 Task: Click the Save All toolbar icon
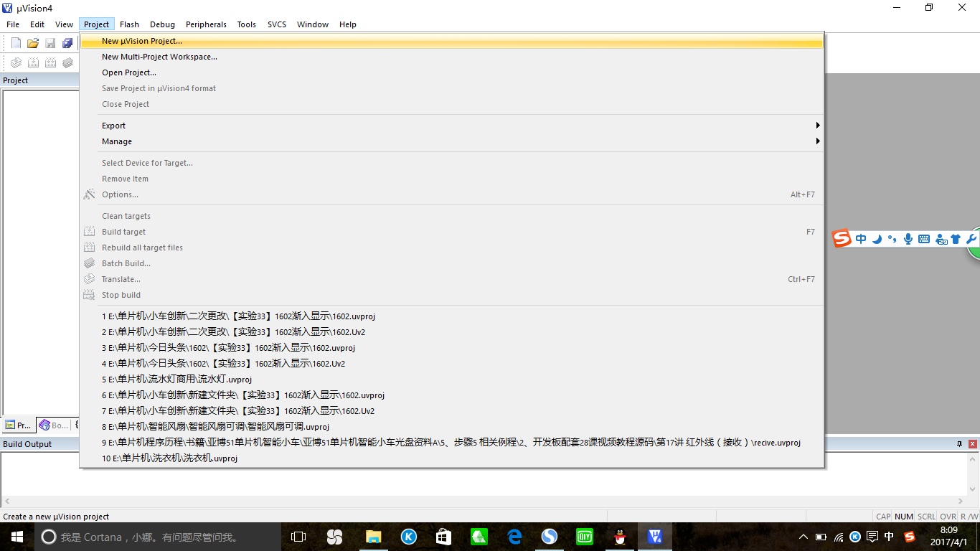(67, 43)
